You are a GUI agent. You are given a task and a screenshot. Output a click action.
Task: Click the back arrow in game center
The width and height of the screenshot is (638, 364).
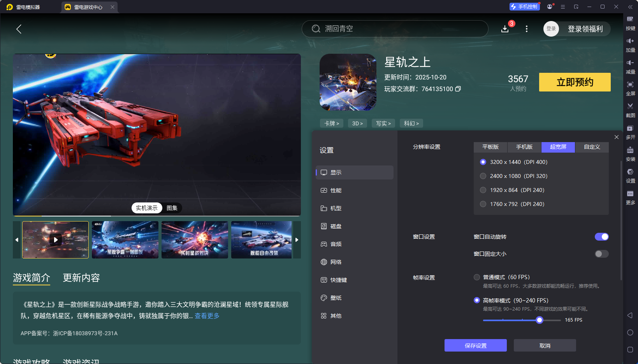(x=19, y=29)
